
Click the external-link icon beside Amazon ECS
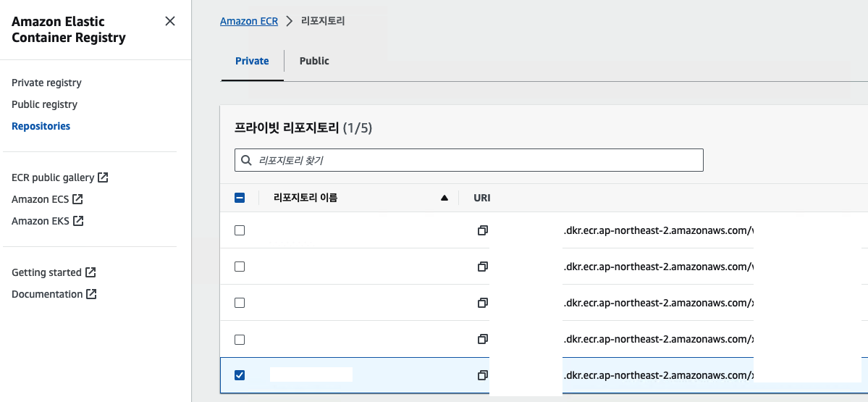click(x=77, y=198)
